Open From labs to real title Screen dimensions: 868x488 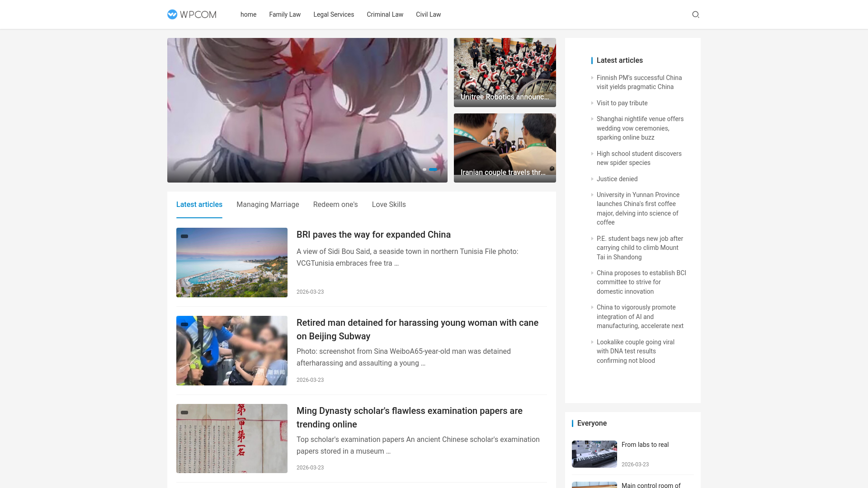(x=645, y=445)
